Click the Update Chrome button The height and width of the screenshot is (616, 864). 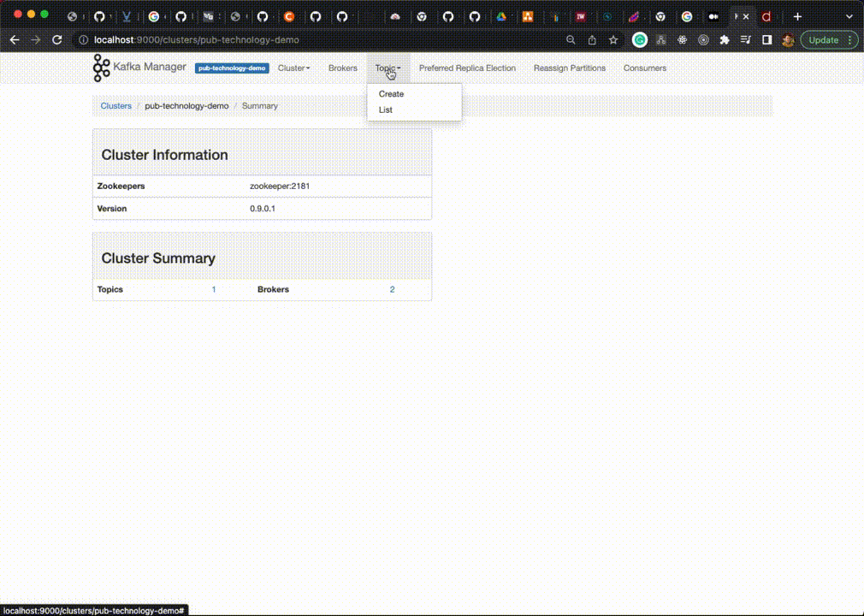pos(823,39)
